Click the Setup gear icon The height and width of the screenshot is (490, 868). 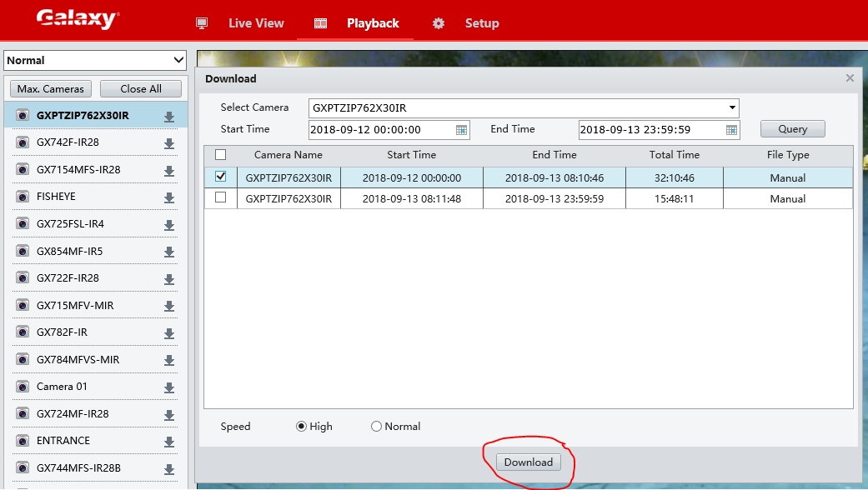pos(439,23)
